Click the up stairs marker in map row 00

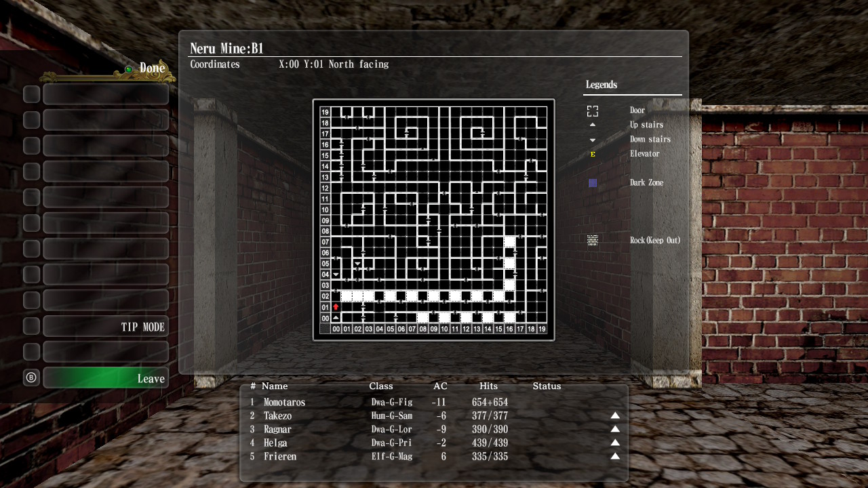pos(336,318)
